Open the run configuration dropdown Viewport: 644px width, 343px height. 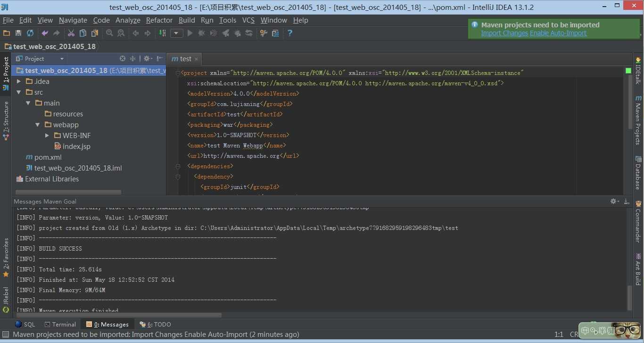click(x=176, y=33)
